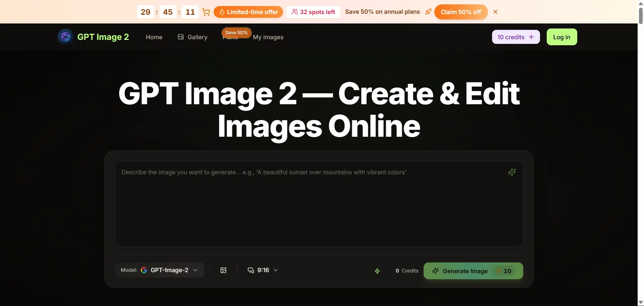Click the 32 spots left badge
This screenshot has height=306, width=644.
click(313, 12)
